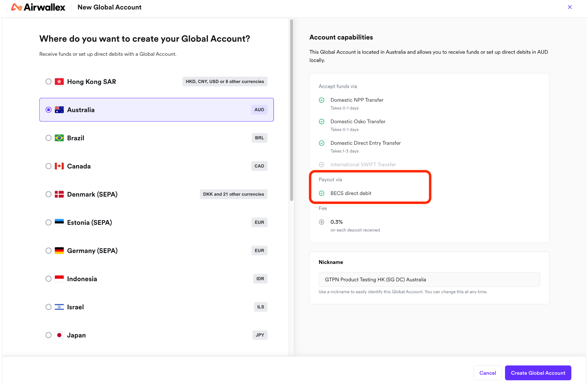The width and height of the screenshot is (588, 384).
Task: Pick the Indonesia radio option
Action: click(x=49, y=279)
